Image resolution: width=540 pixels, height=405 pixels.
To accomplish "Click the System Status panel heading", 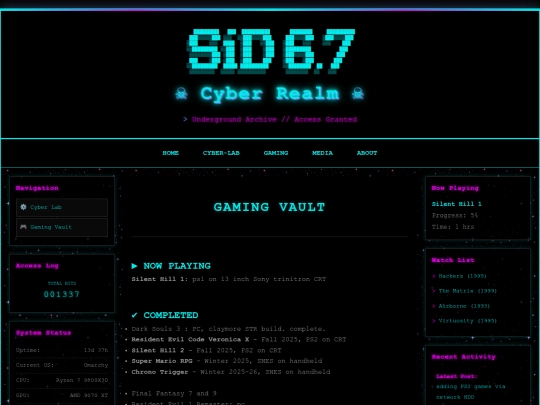I will coord(43,333).
